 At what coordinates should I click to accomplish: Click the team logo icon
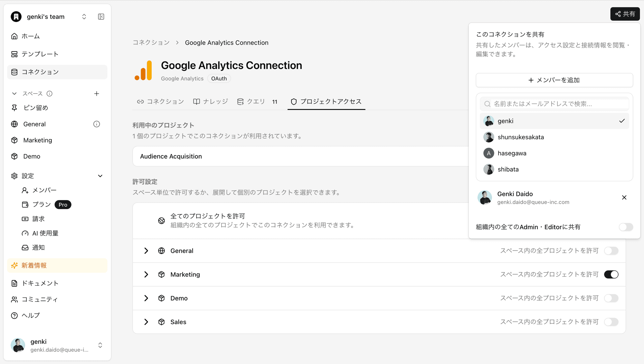(16, 17)
